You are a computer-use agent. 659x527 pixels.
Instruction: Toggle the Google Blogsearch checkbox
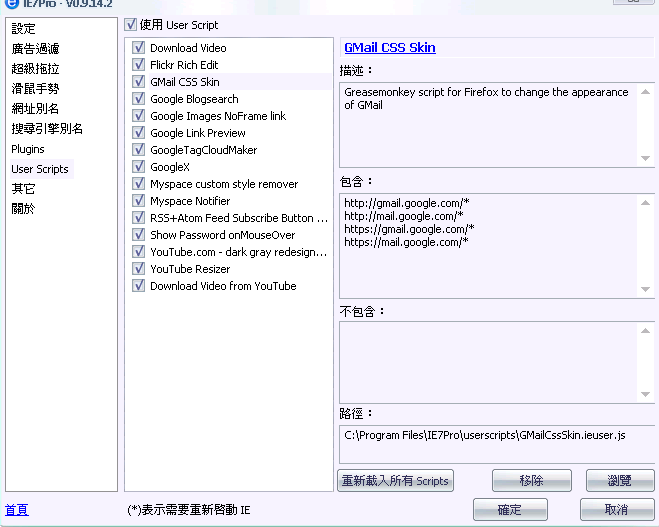pyautogui.click(x=138, y=99)
